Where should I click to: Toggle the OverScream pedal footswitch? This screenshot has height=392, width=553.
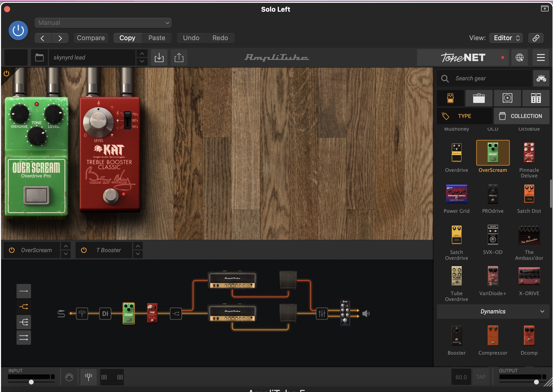click(36, 195)
